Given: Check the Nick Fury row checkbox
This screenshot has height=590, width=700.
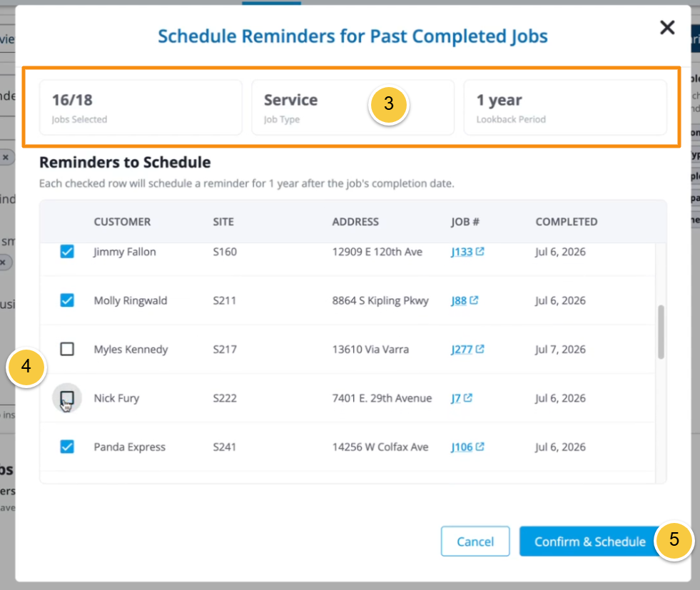Looking at the screenshot, I should click(x=67, y=397).
